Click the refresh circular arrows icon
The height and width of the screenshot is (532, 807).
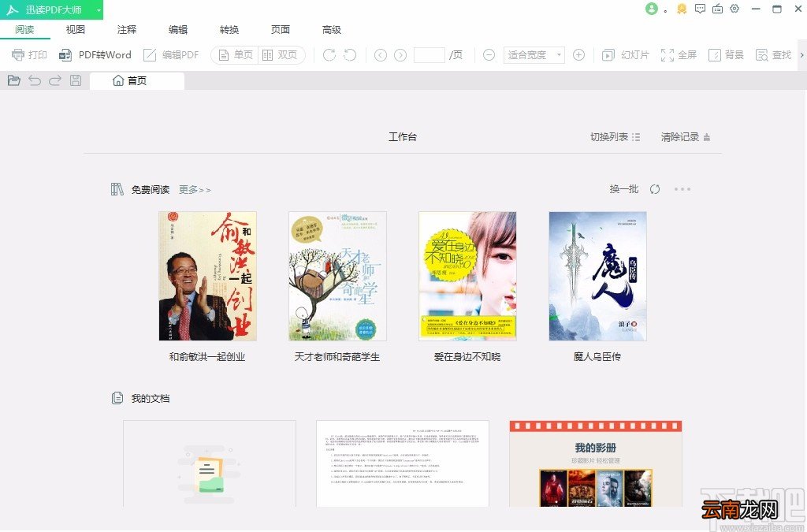click(x=655, y=189)
